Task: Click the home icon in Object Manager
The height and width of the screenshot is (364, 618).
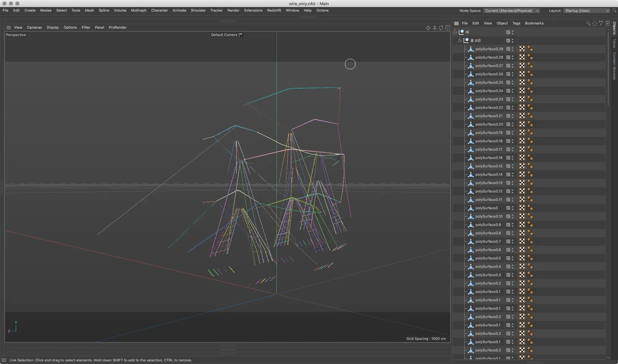Action: [x=595, y=23]
